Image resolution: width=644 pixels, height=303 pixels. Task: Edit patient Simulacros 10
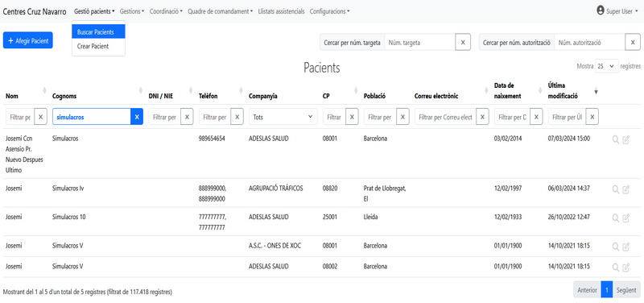coord(626,218)
